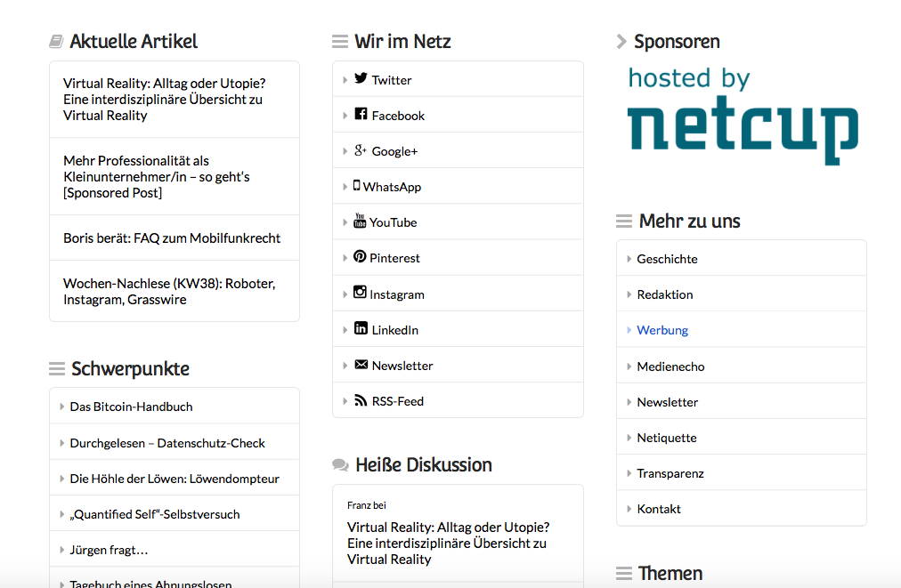Click the Instagram camera icon
901x588 pixels.
pos(360,293)
